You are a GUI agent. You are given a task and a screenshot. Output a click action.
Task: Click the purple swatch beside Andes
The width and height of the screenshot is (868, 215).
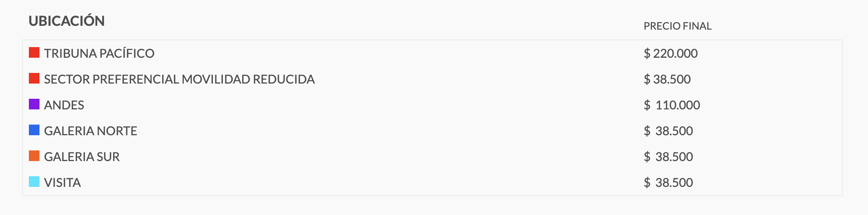tap(34, 104)
